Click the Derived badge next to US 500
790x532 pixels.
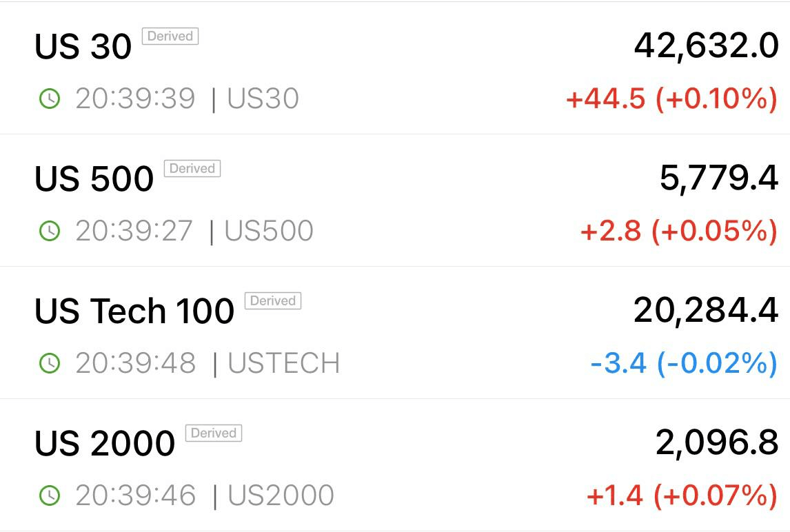192,168
